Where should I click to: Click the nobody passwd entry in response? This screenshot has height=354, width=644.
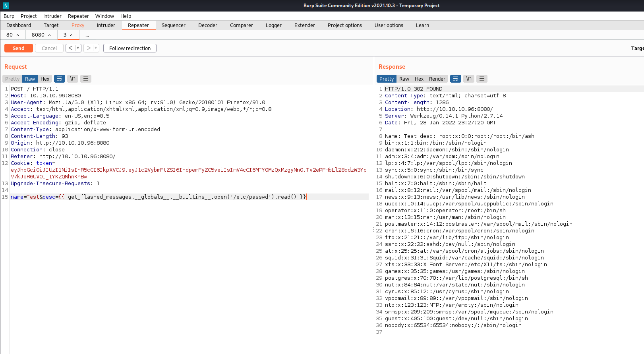[x=453, y=325]
